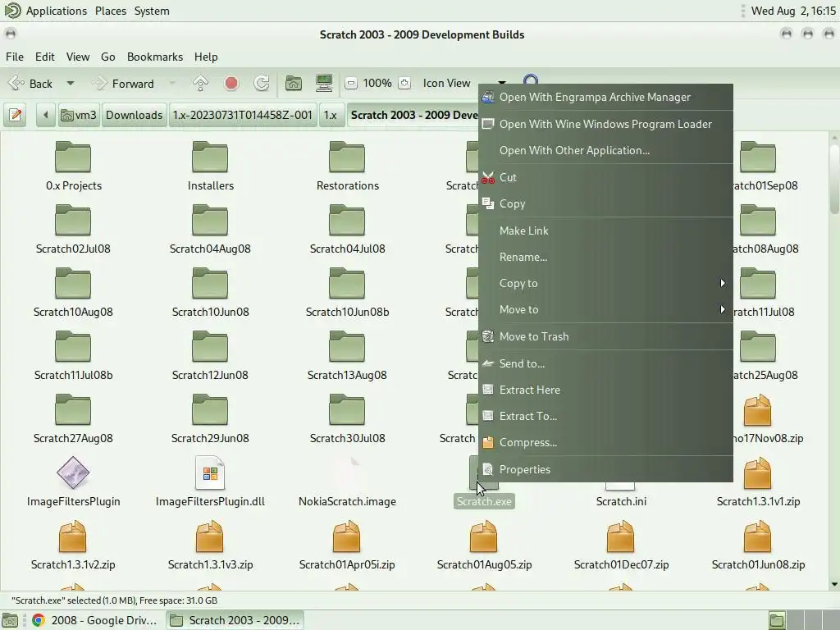Open the Bookmarks menu

click(x=155, y=57)
